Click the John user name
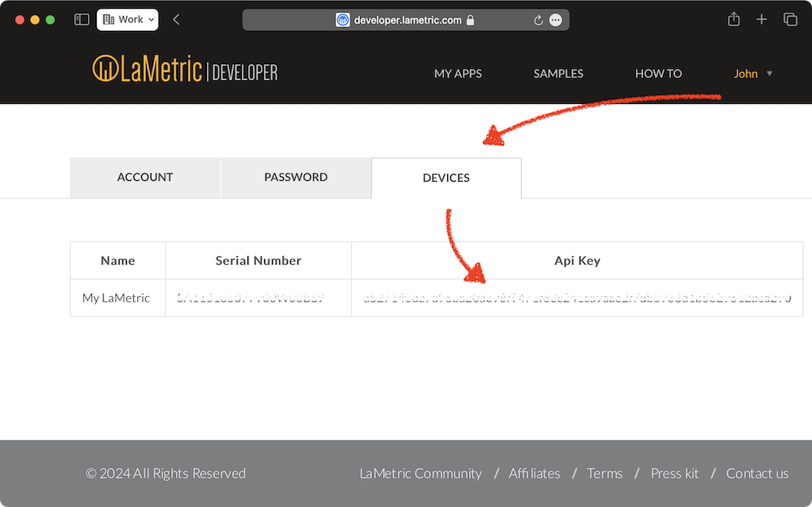 point(745,74)
